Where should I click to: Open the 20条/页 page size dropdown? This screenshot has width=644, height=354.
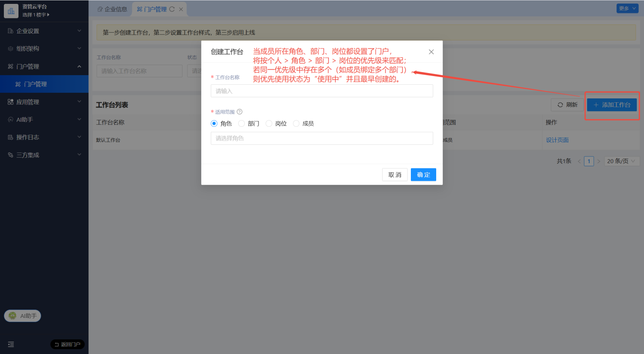point(622,161)
